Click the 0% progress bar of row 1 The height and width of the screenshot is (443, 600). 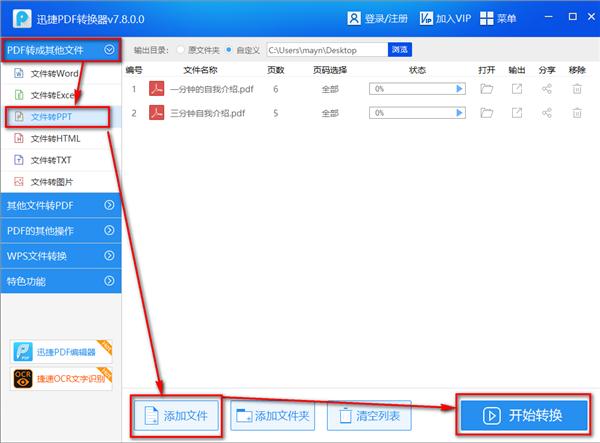[x=417, y=89]
